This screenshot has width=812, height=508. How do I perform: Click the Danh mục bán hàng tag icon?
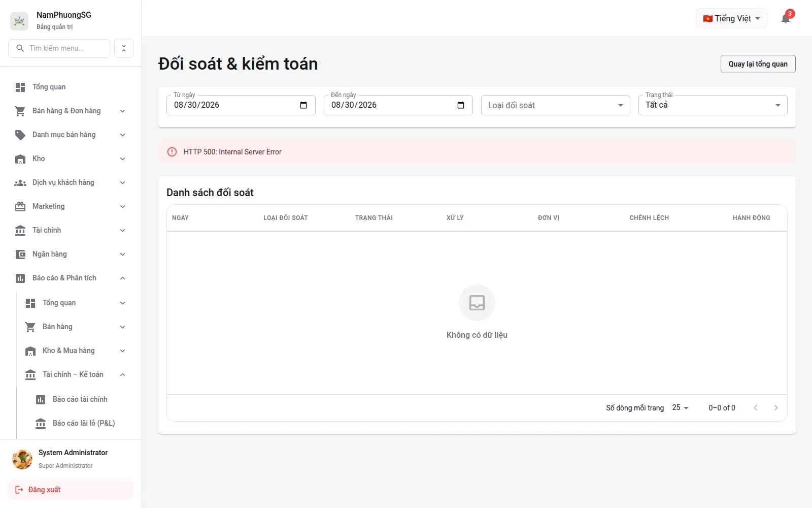(20, 135)
